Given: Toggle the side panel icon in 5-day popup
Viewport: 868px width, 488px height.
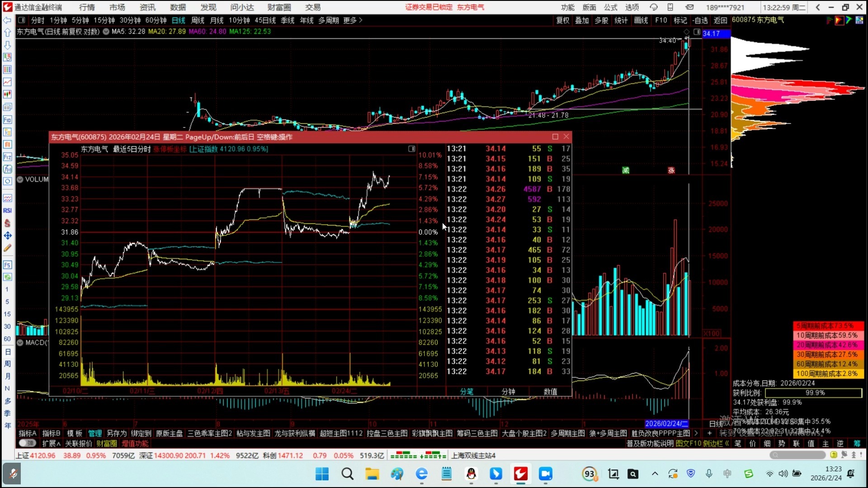Looking at the screenshot, I should tap(411, 149).
